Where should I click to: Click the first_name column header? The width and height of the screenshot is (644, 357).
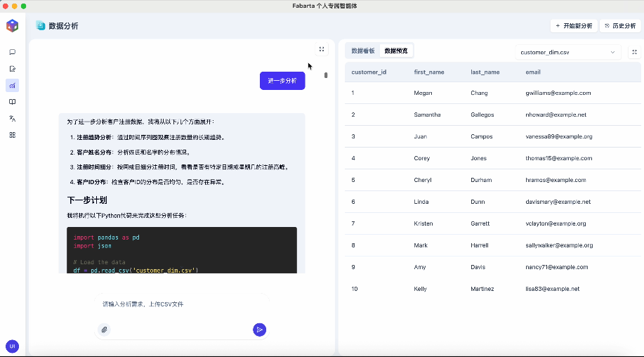click(429, 72)
